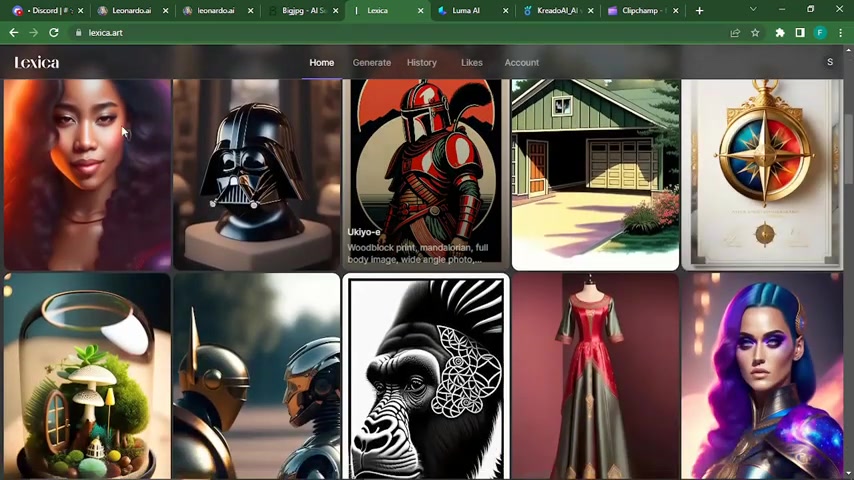Open the History page

pos(422,63)
